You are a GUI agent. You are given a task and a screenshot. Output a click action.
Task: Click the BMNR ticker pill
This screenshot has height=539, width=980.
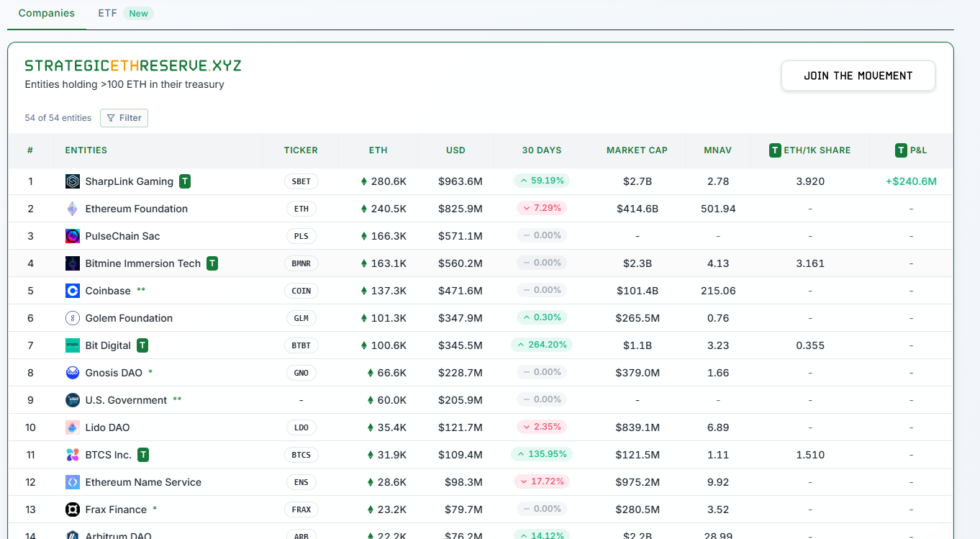(x=301, y=263)
